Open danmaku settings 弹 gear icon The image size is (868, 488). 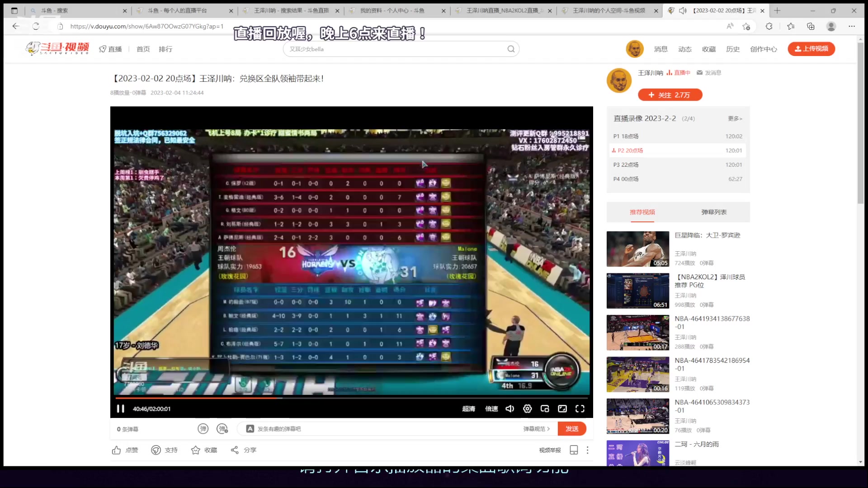222,429
